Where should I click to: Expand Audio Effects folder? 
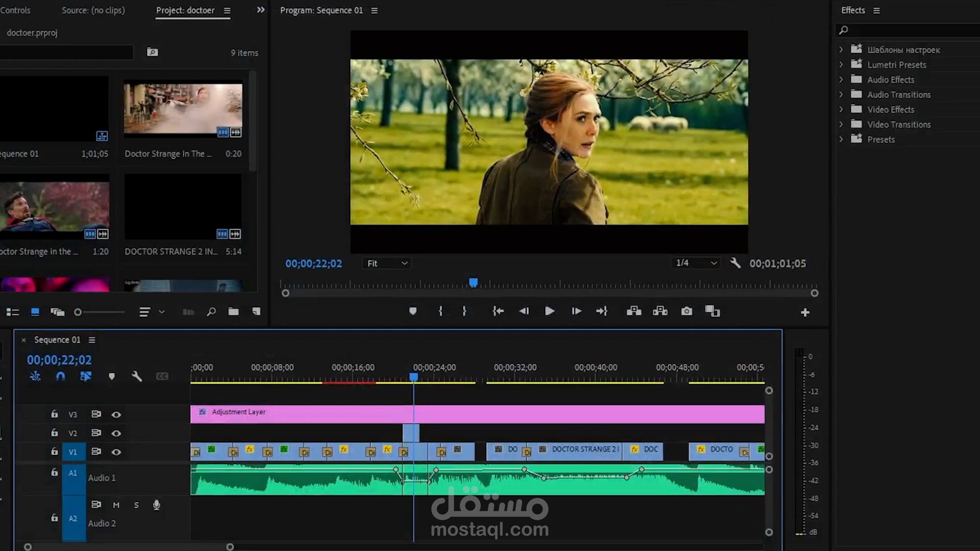(841, 80)
